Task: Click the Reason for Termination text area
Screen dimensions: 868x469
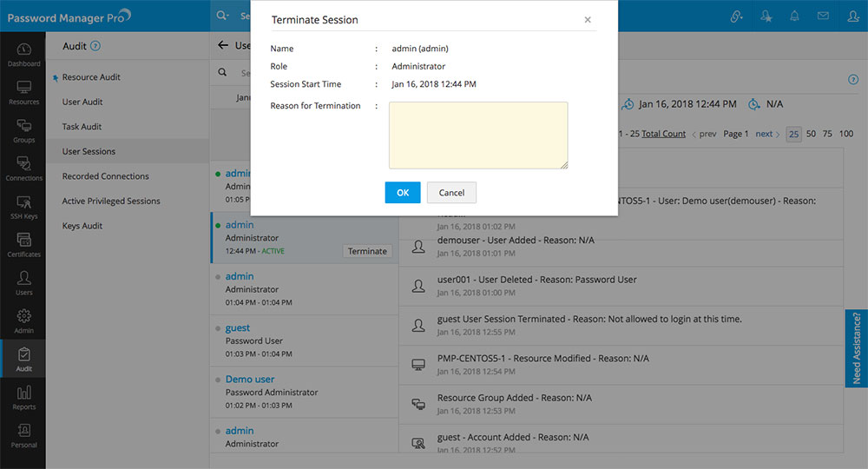Action: pos(478,135)
